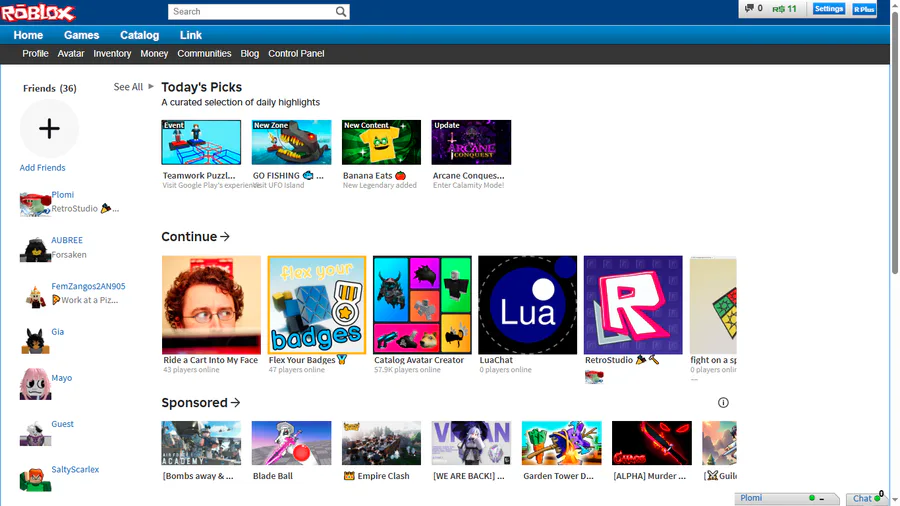Click the Robux balance R$ 11
This screenshot has width=900, height=506.
tap(784, 9)
